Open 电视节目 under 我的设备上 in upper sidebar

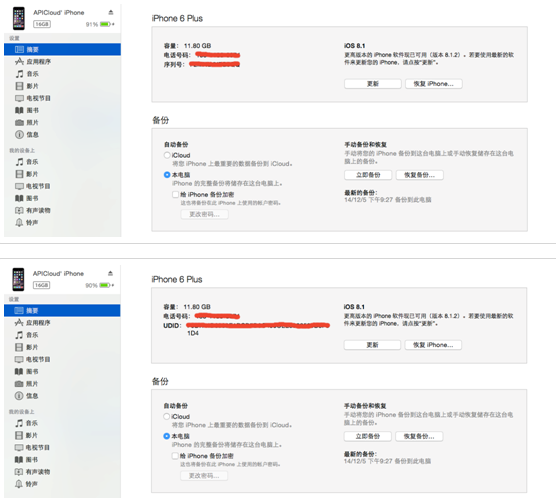pyautogui.click(x=33, y=186)
